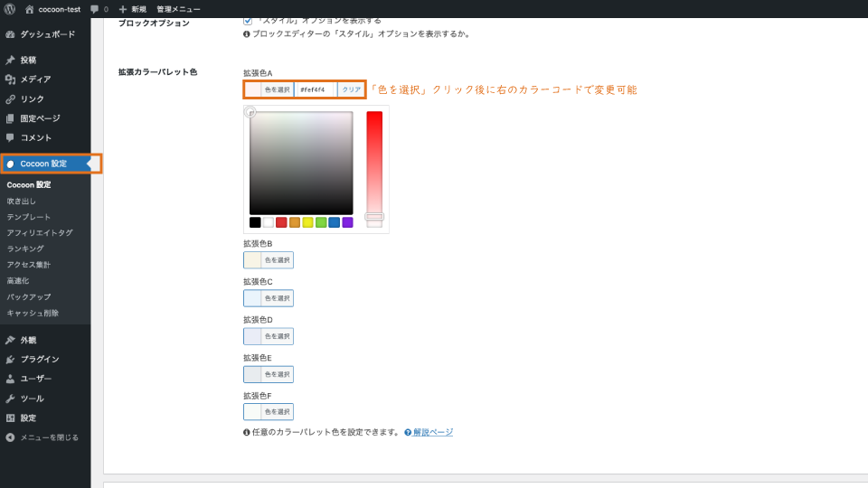The height and width of the screenshot is (488, 868).
Task: Click the プラグイン plug icon
Action: click(x=10, y=359)
